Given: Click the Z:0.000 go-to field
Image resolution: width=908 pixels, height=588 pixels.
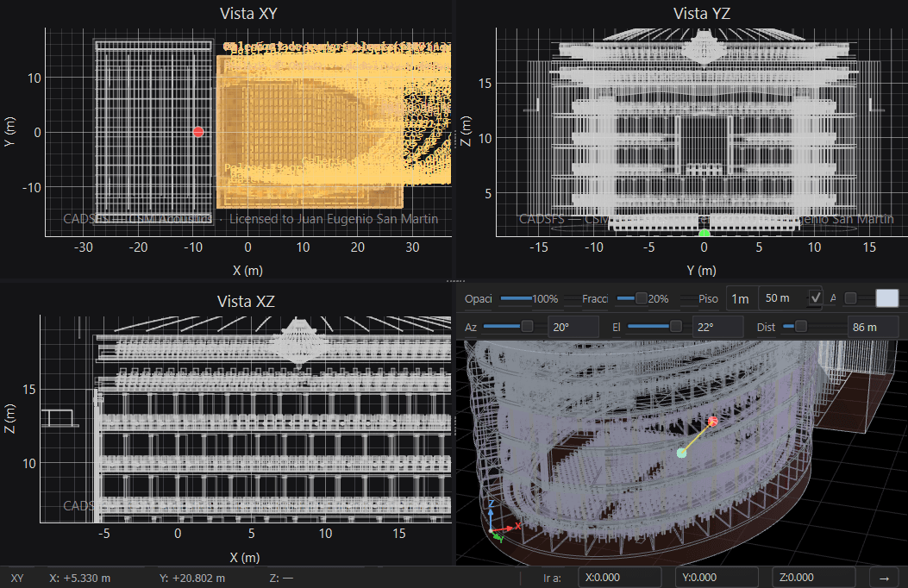Looking at the screenshot, I should click(814, 578).
